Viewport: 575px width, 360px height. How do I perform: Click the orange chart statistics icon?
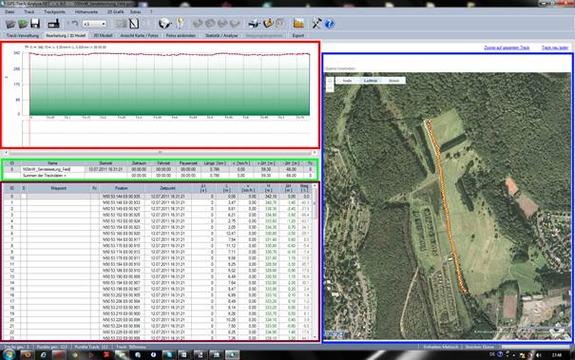pos(299,24)
